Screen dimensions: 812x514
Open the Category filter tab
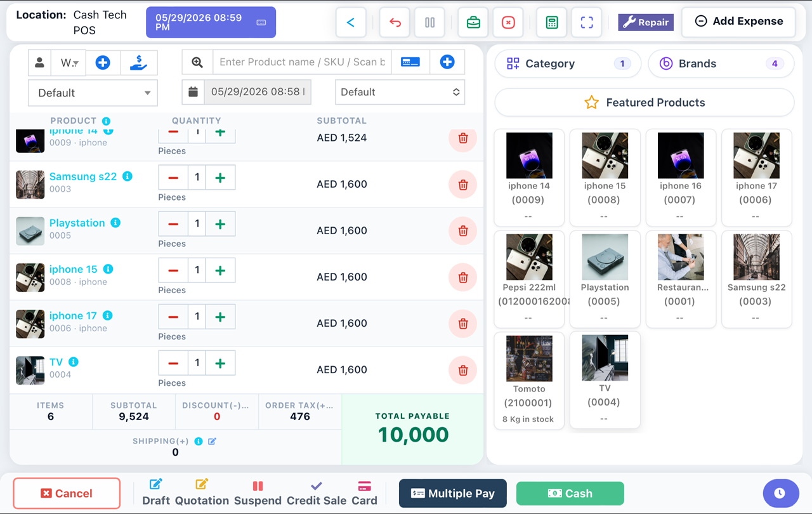(x=568, y=63)
